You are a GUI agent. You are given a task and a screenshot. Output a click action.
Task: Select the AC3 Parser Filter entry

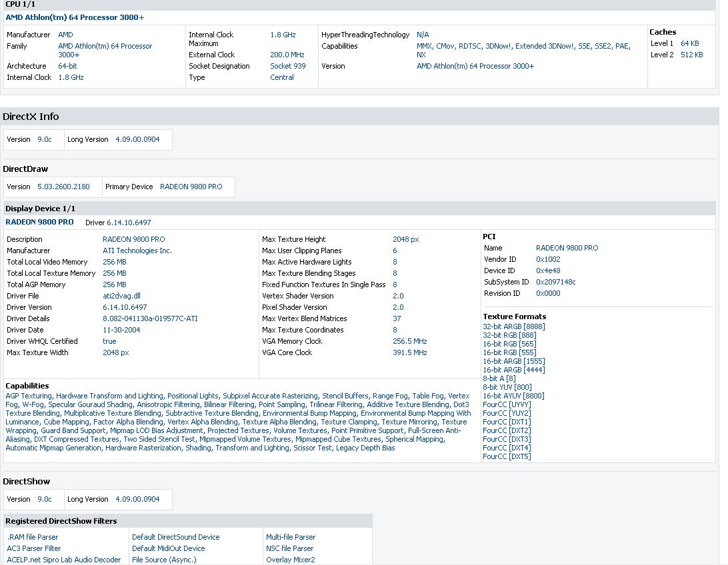pyautogui.click(x=34, y=548)
